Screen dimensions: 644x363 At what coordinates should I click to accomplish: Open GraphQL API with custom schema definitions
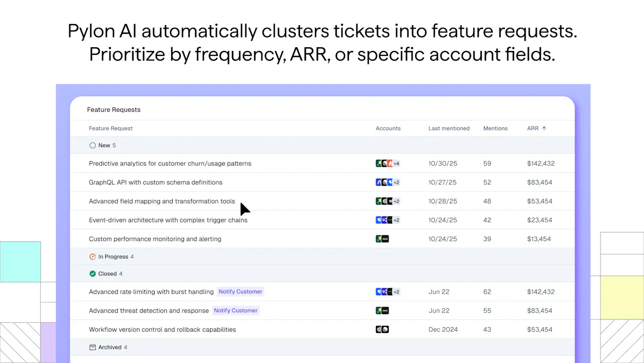pos(156,182)
